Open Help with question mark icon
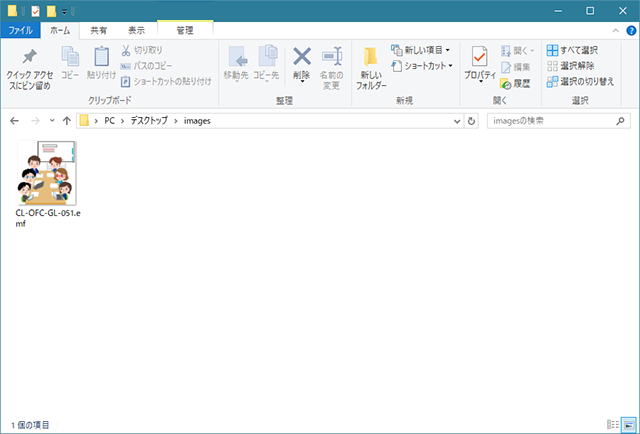Screen dimensions: 640x434 [x=631, y=31]
